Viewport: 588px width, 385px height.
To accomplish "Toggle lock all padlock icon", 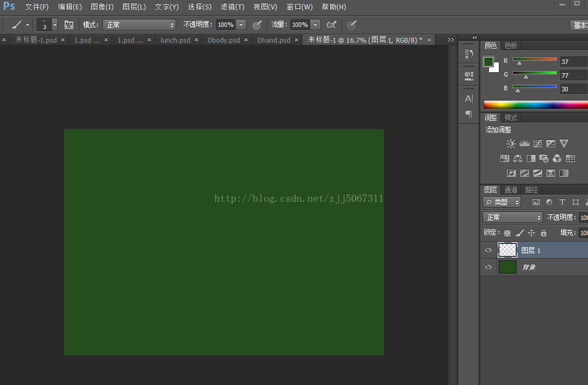I will coord(544,233).
